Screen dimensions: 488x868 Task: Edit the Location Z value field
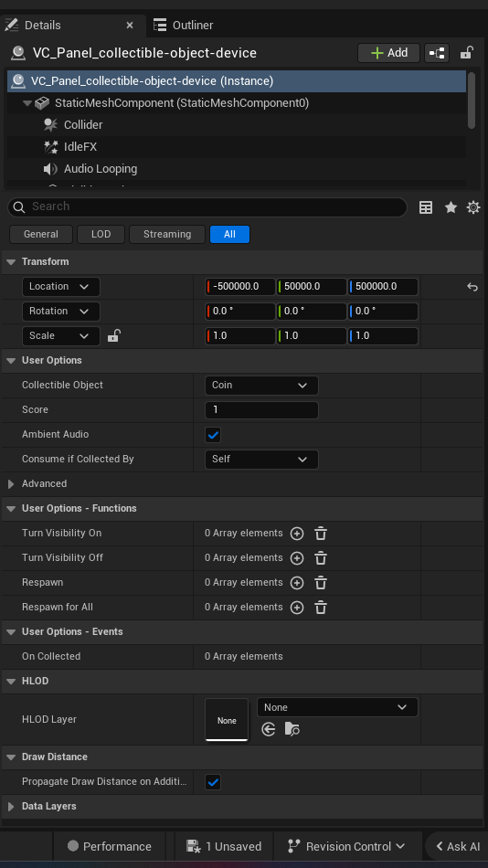(x=383, y=287)
